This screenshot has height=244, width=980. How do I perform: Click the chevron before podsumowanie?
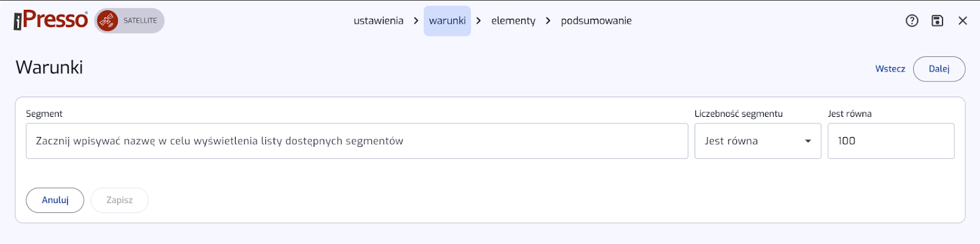coord(548,21)
